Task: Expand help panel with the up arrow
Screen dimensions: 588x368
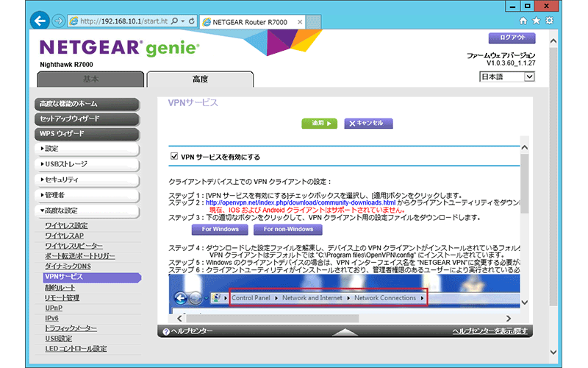Action: 343,332
